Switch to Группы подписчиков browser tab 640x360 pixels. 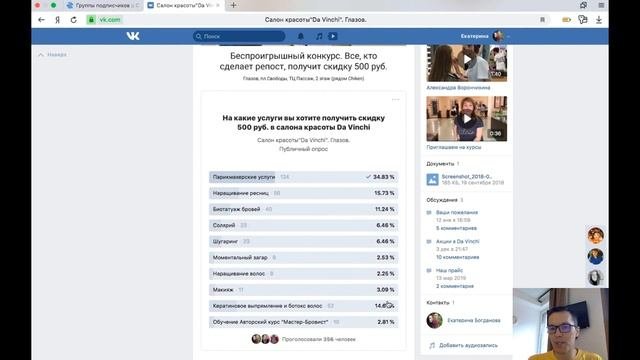click(103, 6)
